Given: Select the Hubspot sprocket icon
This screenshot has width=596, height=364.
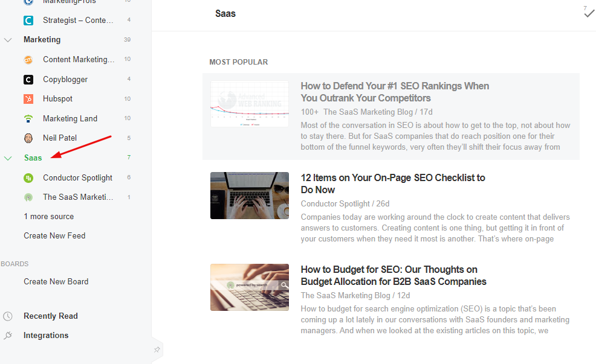Looking at the screenshot, I should point(28,99).
